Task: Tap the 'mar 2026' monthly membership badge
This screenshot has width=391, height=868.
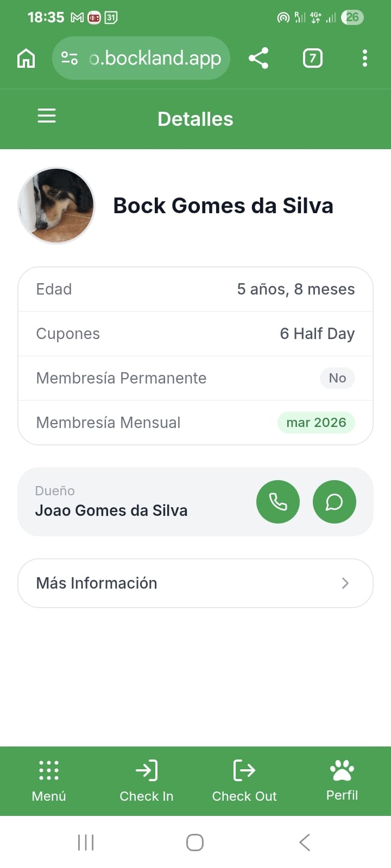Action: coord(316,423)
